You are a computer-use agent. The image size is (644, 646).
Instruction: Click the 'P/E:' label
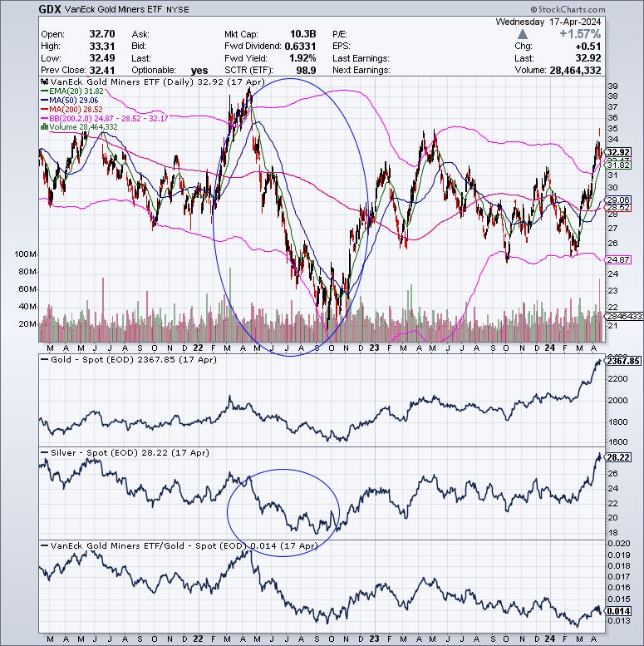click(340, 34)
